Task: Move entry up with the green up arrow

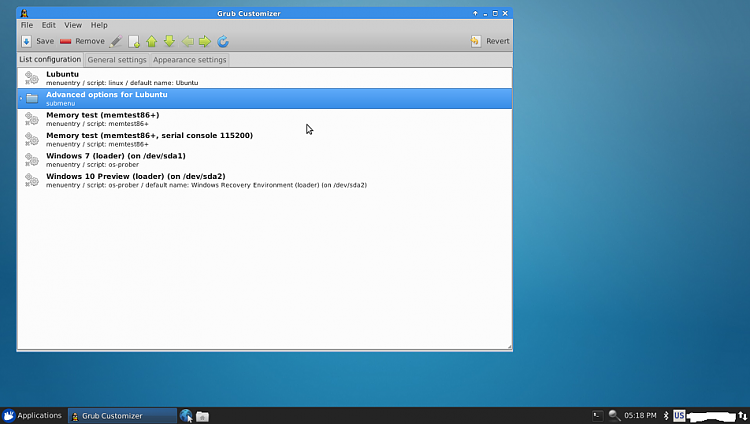Action: point(152,42)
